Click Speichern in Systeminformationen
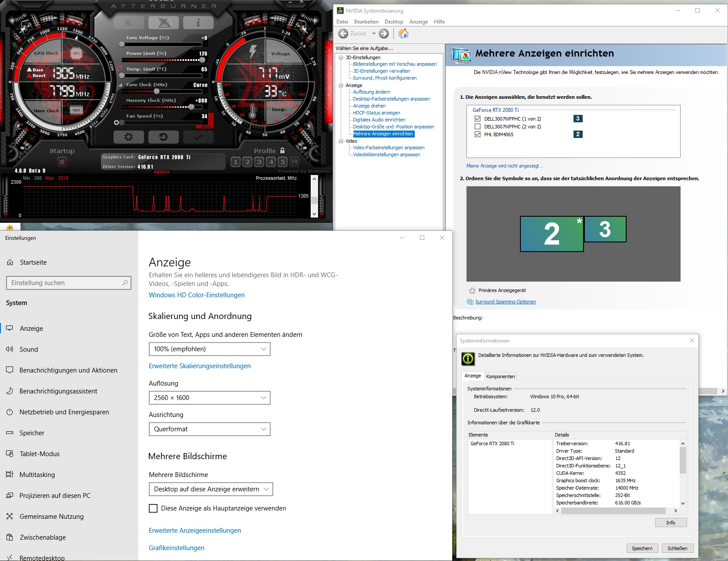 pyautogui.click(x=642, y=548)
